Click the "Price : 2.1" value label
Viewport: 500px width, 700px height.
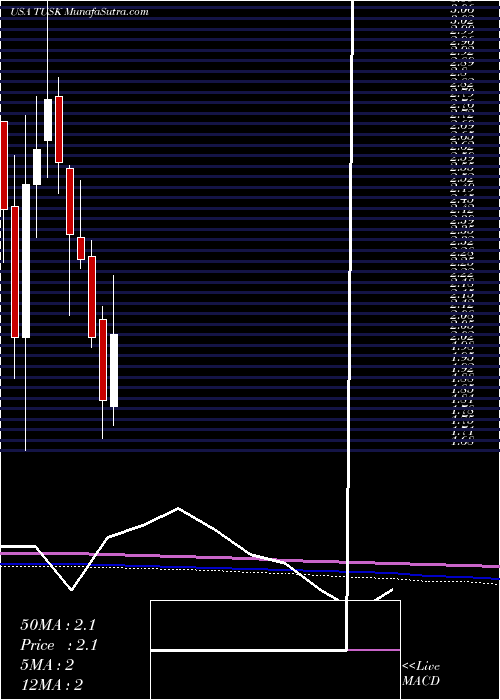point(59,645)
